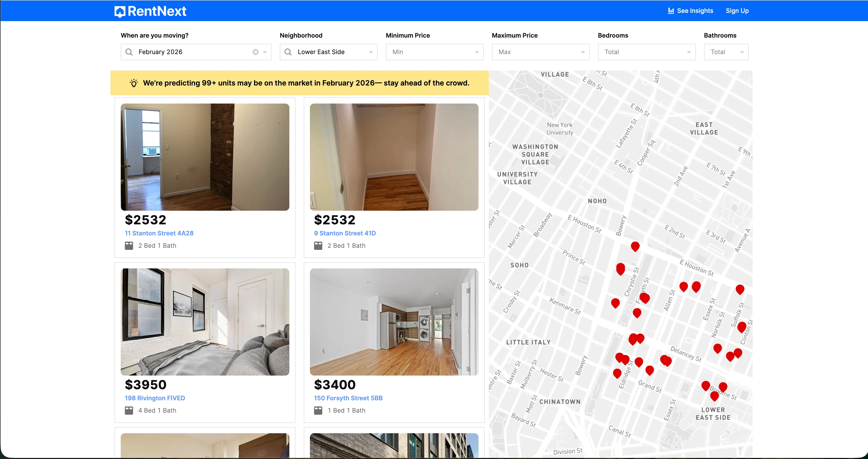Click bed icon under 150 Forsyth Street

318,410
